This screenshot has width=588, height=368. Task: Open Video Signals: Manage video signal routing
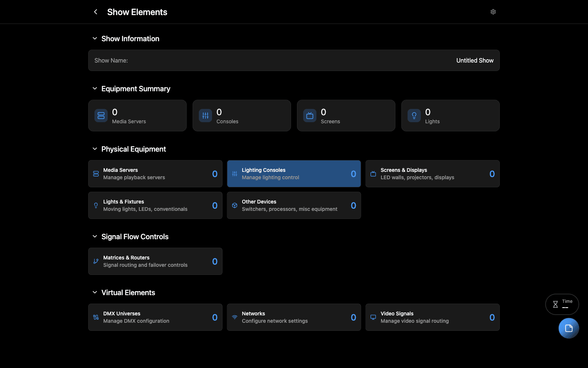[433, 317]
